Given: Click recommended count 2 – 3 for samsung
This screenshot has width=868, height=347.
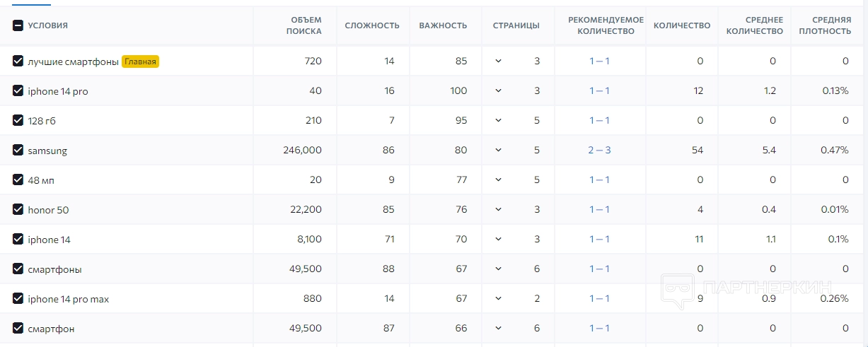Looking at the screenshot, I should (599, 151).
